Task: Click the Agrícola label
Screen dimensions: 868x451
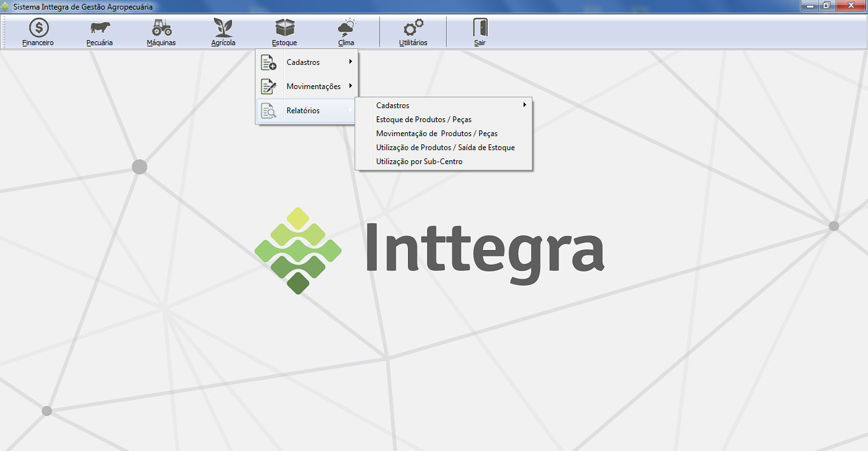Action: [224, 43]
